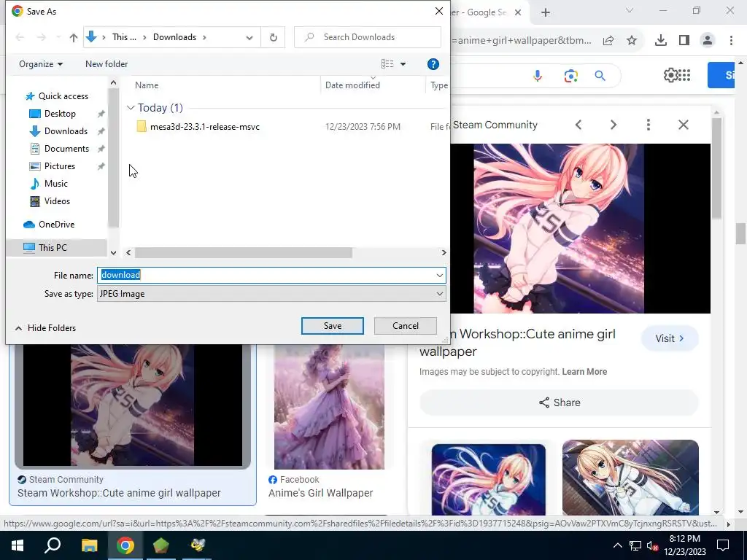Open more options in image preview
Viewport: 747px width, 560px height.
coord(648,125)
